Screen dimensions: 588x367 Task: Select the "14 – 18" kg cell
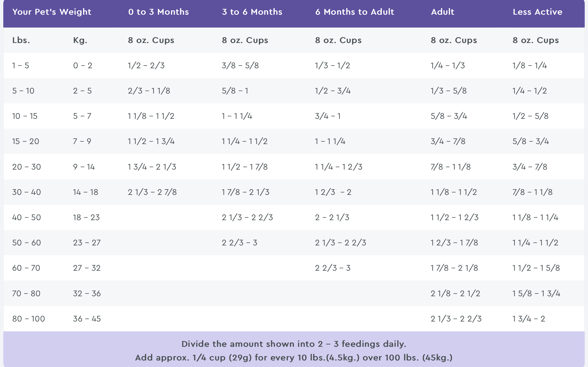pyautogui.click(x=86, y=192)
